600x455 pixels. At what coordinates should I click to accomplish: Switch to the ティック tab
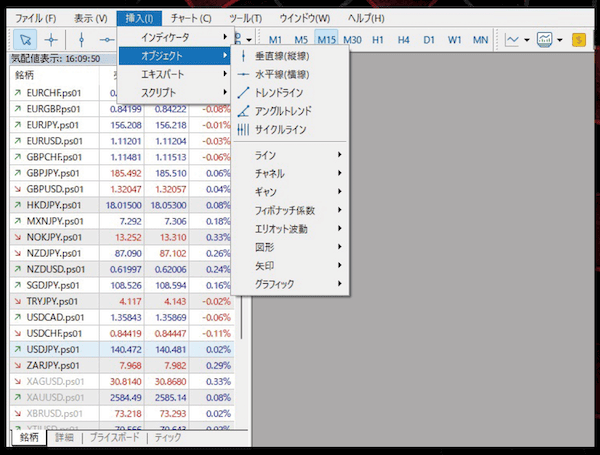coord(168,437)
